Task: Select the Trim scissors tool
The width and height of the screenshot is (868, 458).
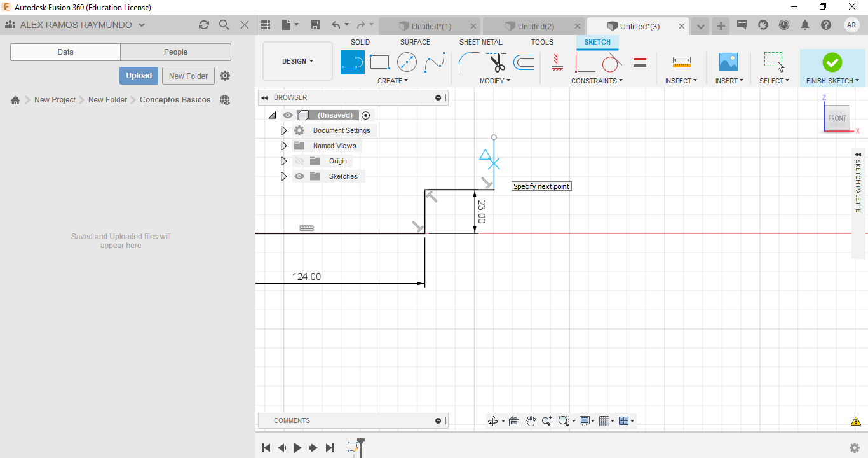Action: [497, 62]
